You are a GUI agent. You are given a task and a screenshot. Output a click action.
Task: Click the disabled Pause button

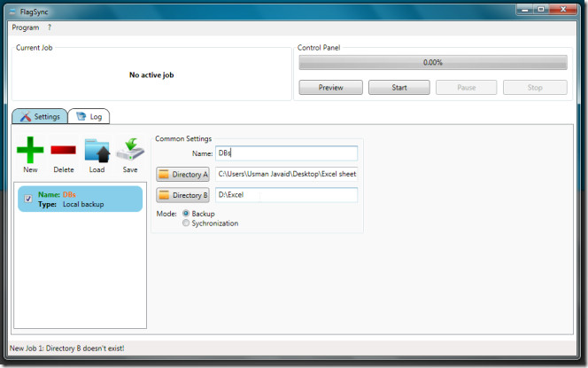point(466,88)
